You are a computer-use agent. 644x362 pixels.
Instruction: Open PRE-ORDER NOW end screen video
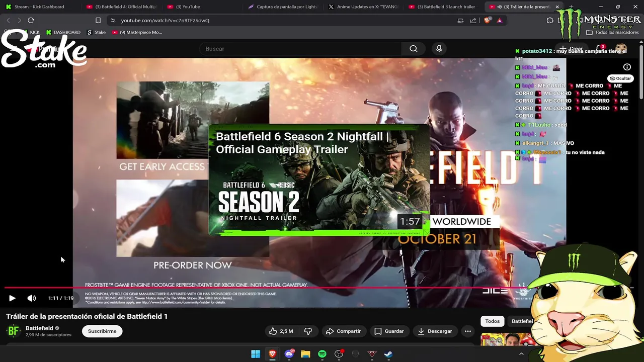[193, 218]
